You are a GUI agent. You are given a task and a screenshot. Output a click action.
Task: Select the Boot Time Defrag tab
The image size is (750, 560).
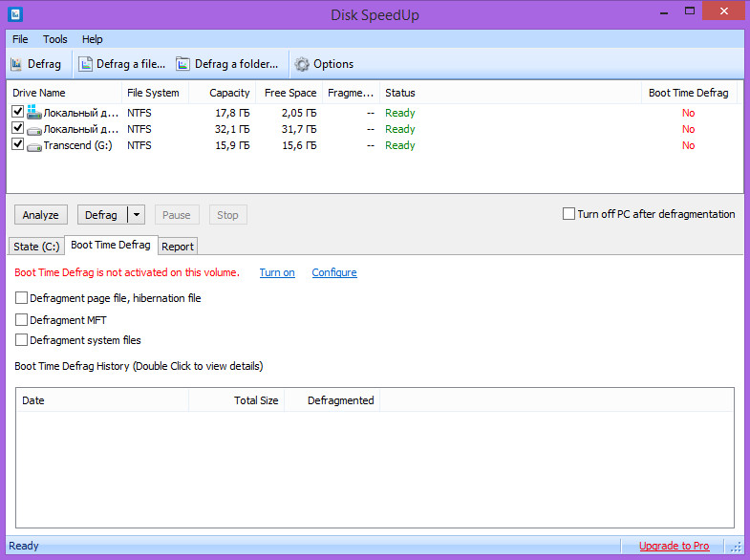pyautogui.click(x=111, y=245)
